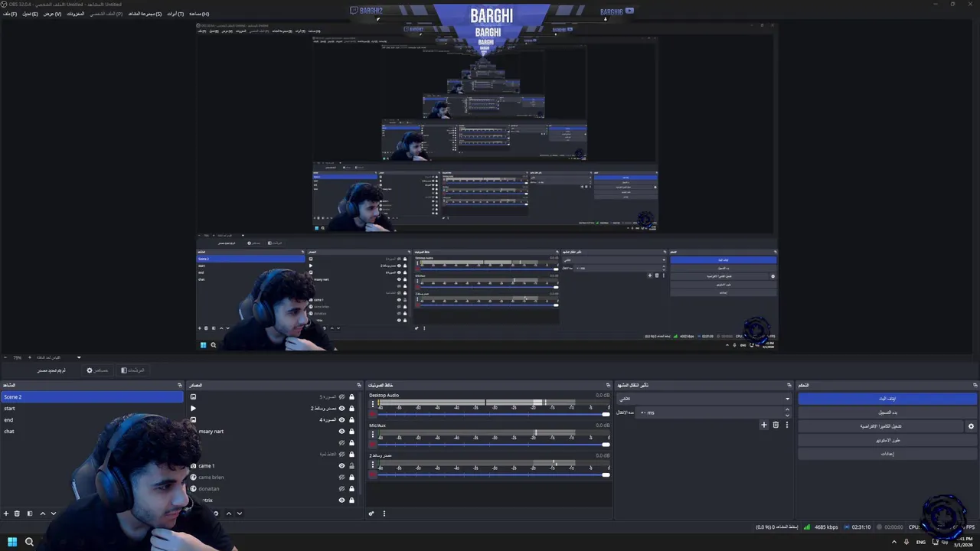Open مصدر وسائط 2 mixer three-dot options
The height and width of the screenshot is (551, 980).
click(373, 465)
